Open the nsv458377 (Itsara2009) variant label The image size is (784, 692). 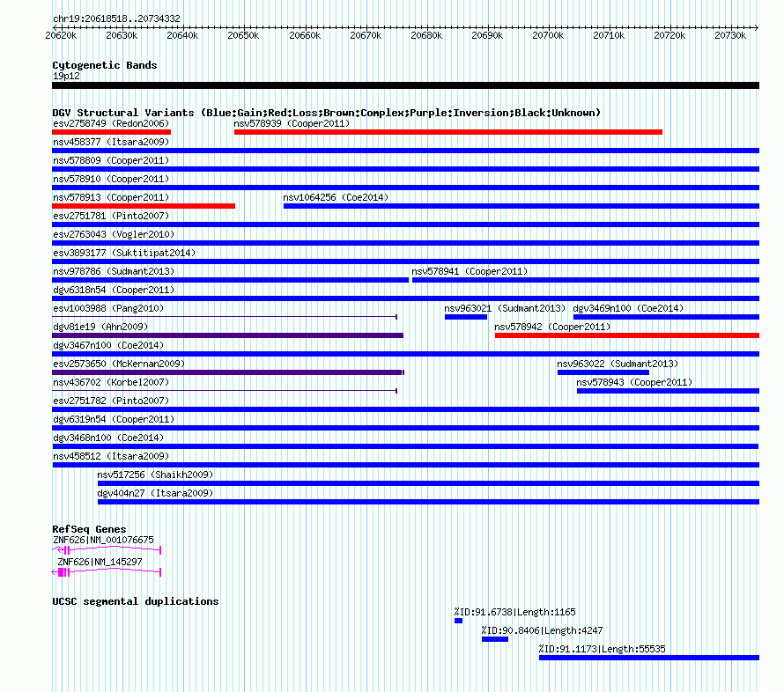point(111,142)
